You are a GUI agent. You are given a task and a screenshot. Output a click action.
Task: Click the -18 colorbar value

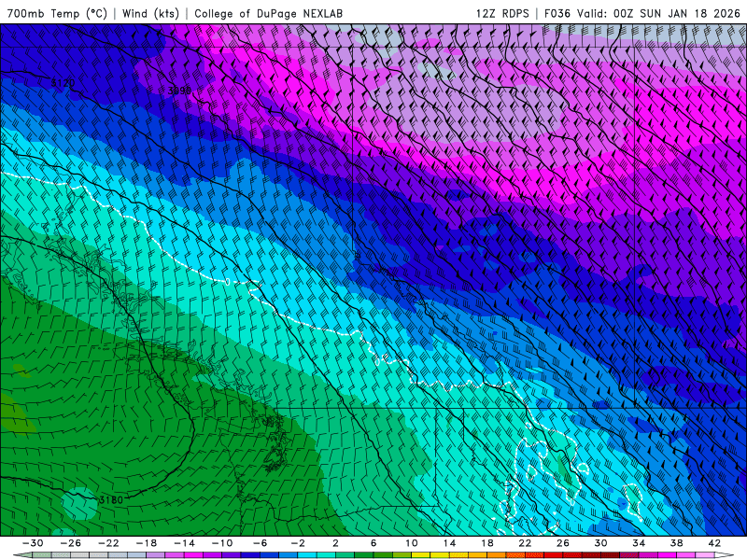pos(147,543)
